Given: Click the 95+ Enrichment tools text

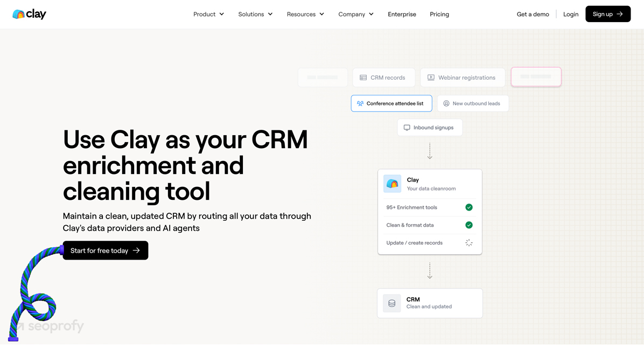Looking at the screenshot, I should coord(411,207).
